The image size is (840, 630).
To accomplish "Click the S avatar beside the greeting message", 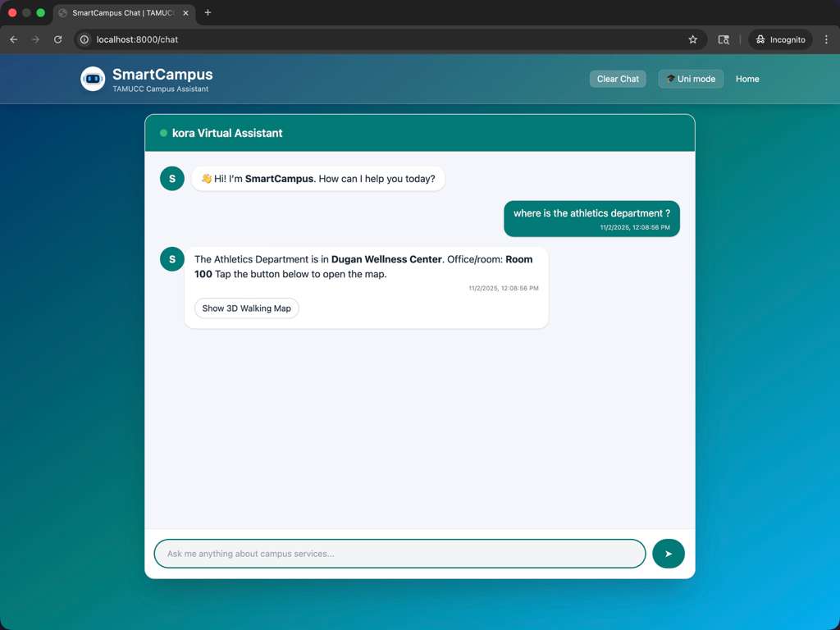I will pyautogui.click(x=172, y=178).
